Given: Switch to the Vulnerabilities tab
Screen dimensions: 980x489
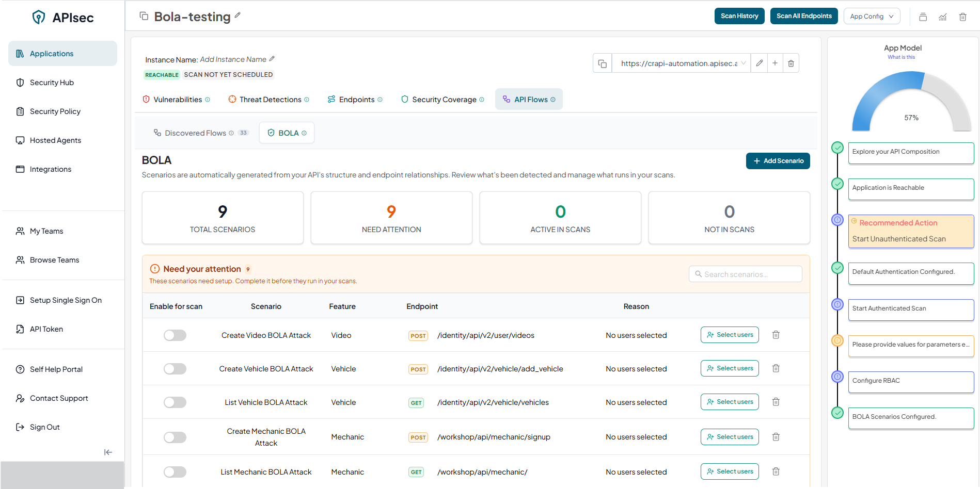Looking at the screenshot, I should pyautogui.click(x=177, y=100).
